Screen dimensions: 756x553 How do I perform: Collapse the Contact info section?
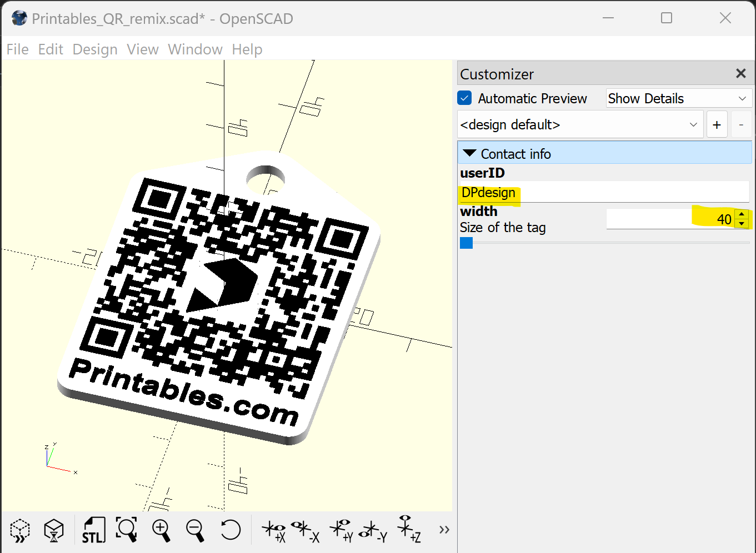(470, 153)
